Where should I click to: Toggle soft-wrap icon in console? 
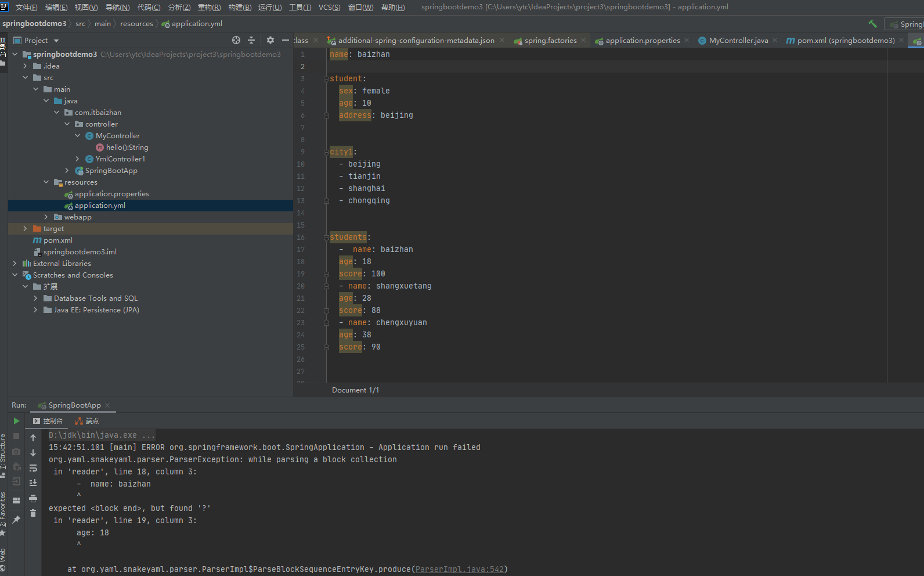33,468
